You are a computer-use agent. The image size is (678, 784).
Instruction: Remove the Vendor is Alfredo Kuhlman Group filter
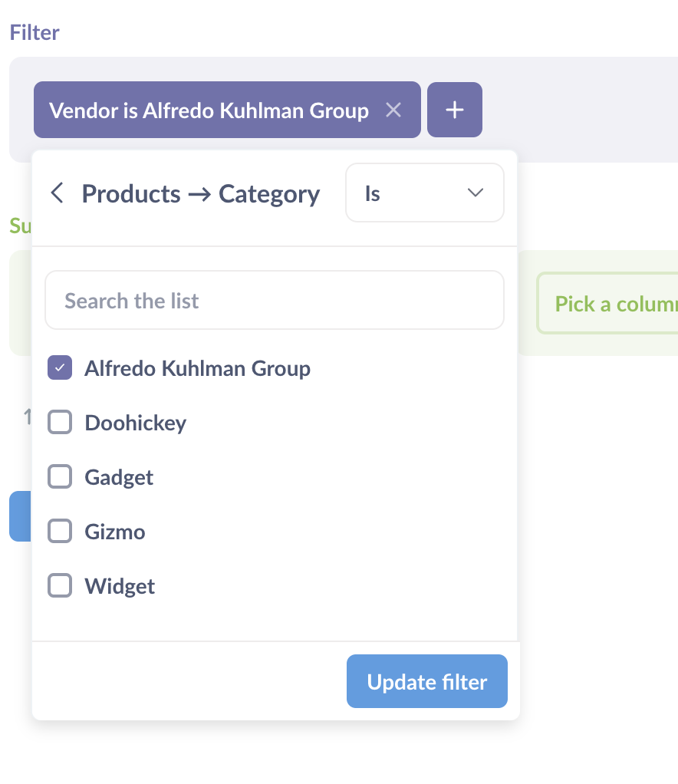(x=393, y=110)
